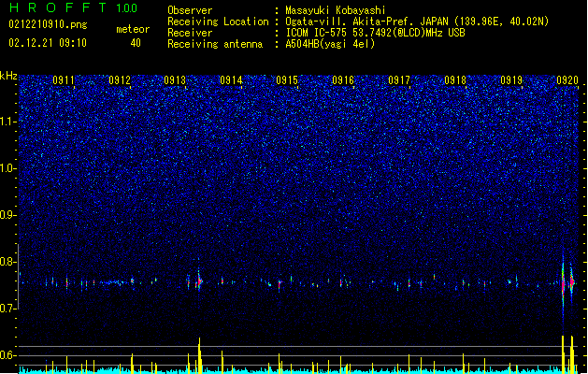Click the strong meteor echo at 0920
Viewport: 588px width, 374px height.
click(x=563, y=283)
